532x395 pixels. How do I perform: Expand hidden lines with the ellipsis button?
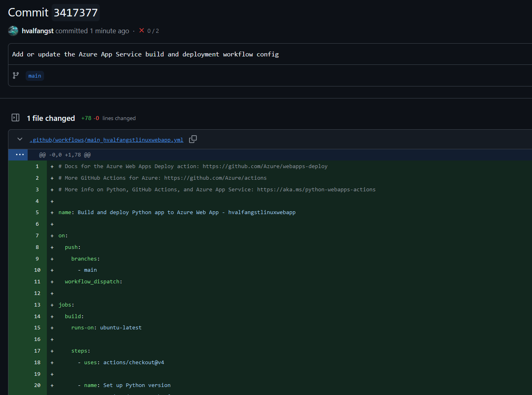(20, 155)
